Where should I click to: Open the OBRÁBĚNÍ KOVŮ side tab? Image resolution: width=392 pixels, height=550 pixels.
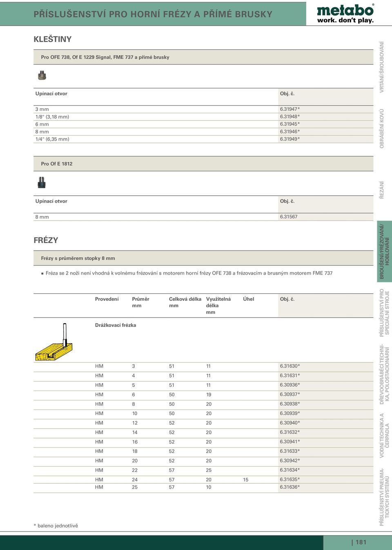click(382, 128)
